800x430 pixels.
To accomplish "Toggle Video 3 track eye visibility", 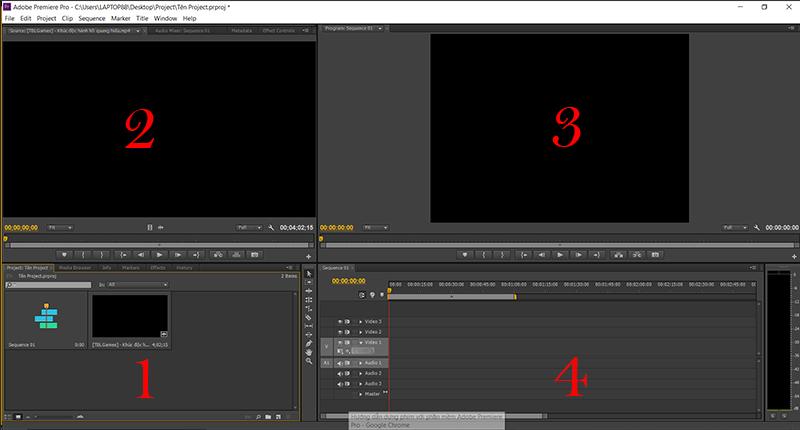I will [x=340, y=322].
